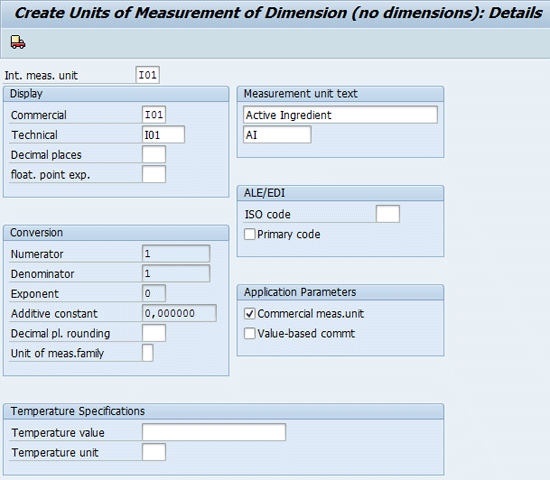The image size is (550, 480).
Task: Focus the Decimal pl. rounding field
Action: pos(154,333)
